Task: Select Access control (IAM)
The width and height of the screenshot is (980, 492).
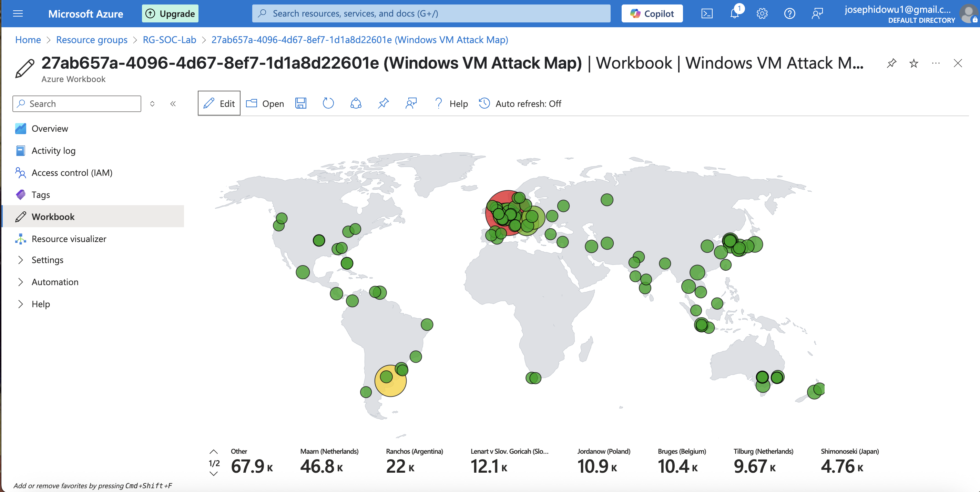Action: 72,173
